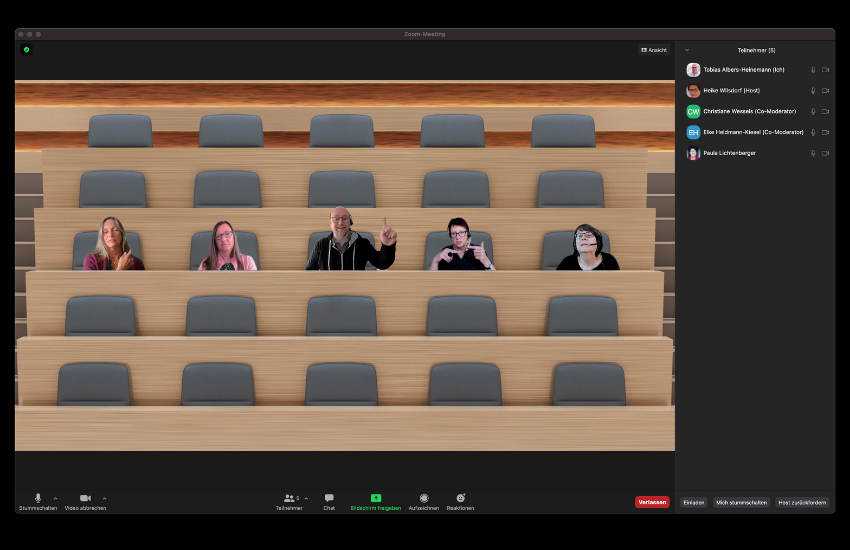Click the Mich stummschalten button
Viewport: 850px width, 550px height.
[x=742, y=502]
